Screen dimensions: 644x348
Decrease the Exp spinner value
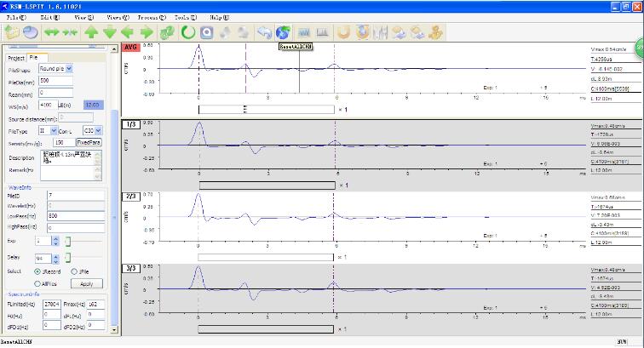(56, 243)
